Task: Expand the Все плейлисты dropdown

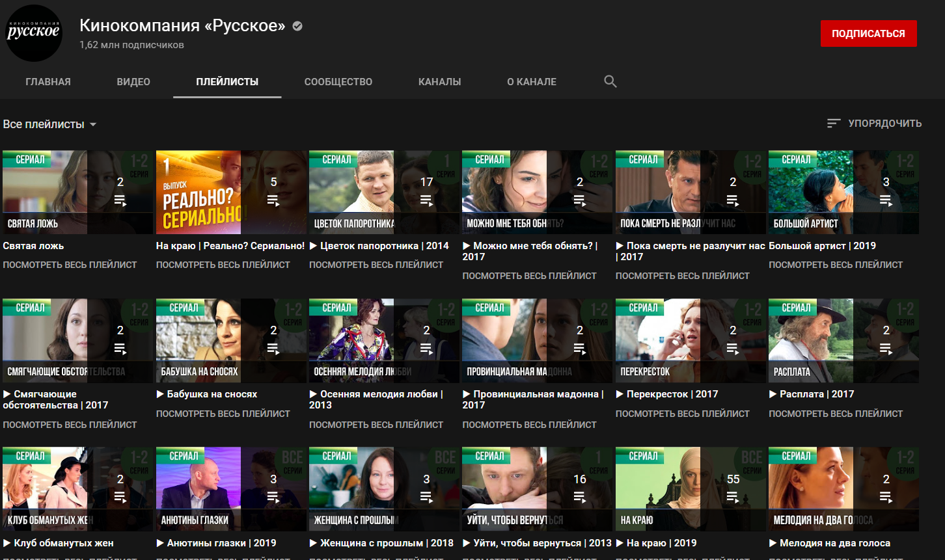Action: (50, 124)
